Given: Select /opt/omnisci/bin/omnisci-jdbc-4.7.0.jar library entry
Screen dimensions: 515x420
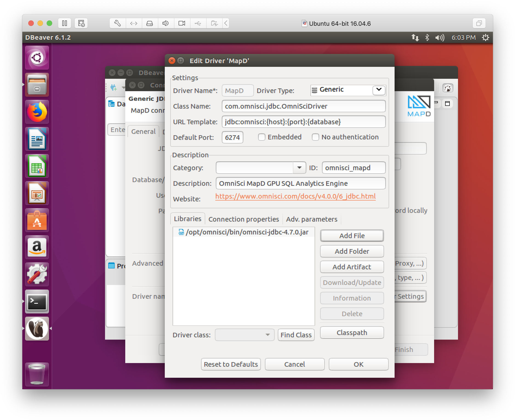Looking at the screenshot, I should 244,232.
